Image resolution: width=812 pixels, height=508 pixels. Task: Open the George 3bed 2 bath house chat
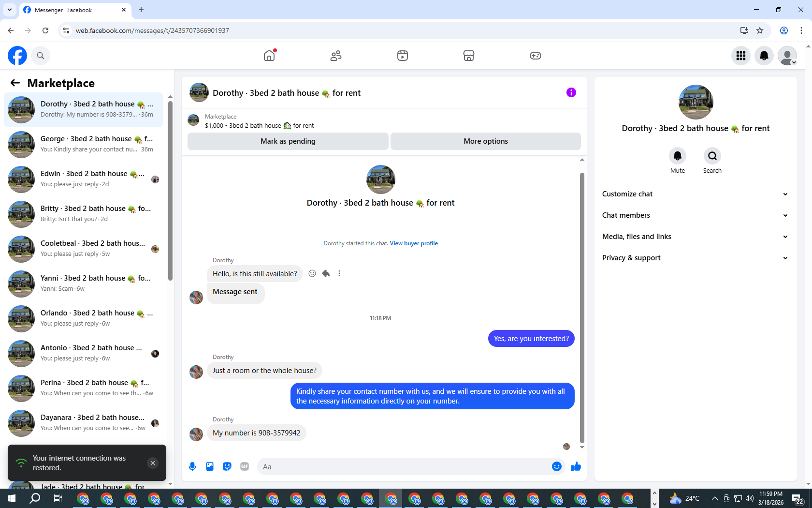84,145
